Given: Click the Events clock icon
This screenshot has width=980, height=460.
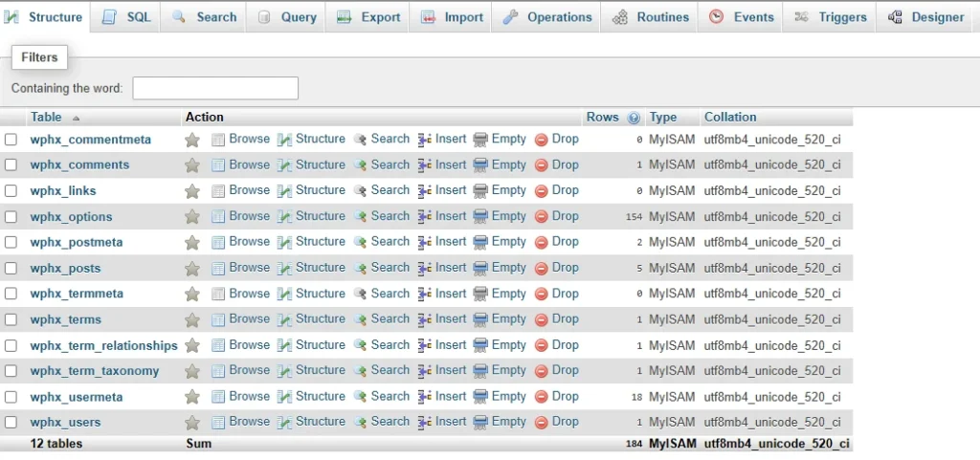Looking at the screenshot, I should click(716, 17).
